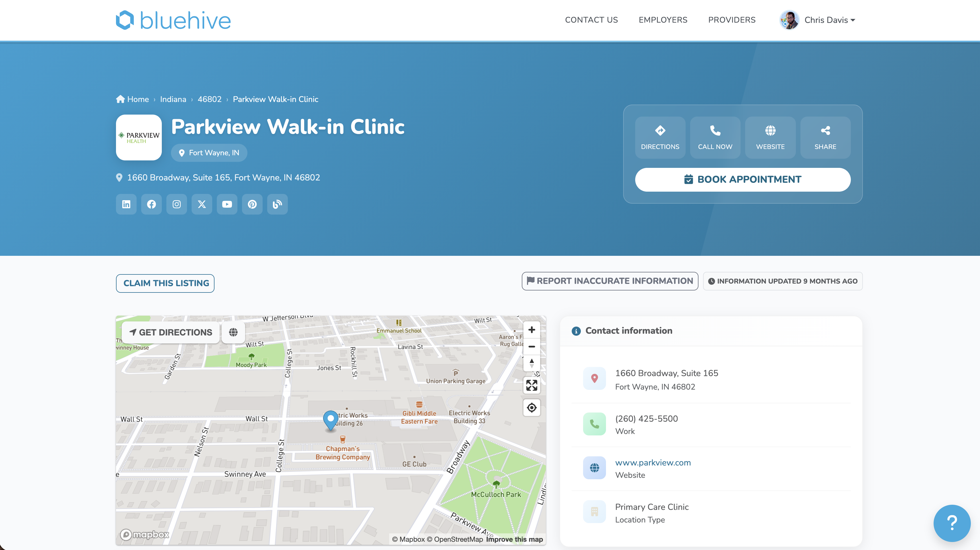Click Claim This Listing button
This screenshot has height=550, width=980.
click(x=165, y=283)
